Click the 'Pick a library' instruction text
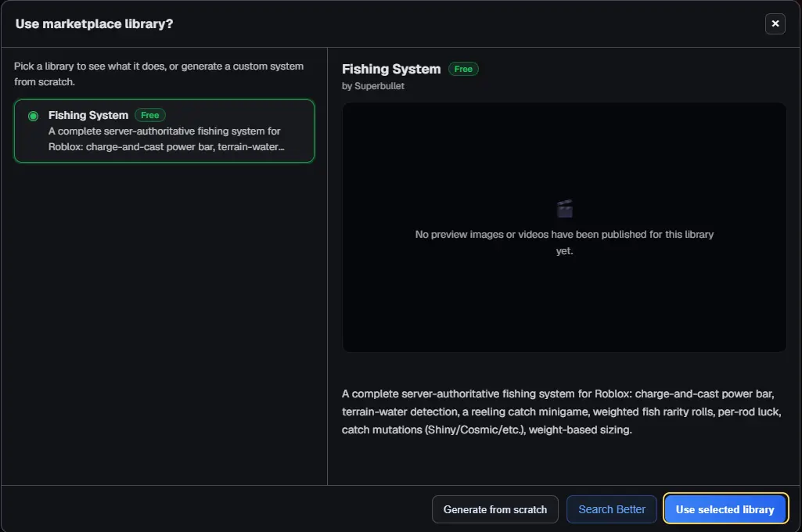 159,74
